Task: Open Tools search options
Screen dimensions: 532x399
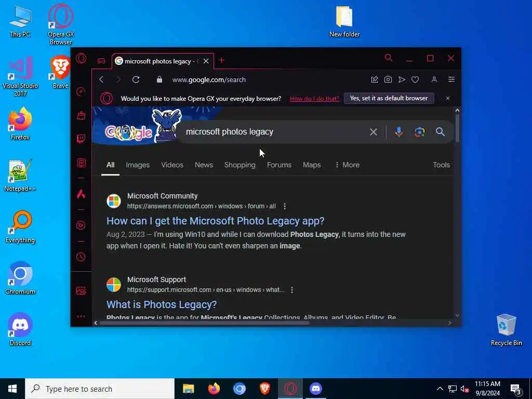Action: [441, 165]
